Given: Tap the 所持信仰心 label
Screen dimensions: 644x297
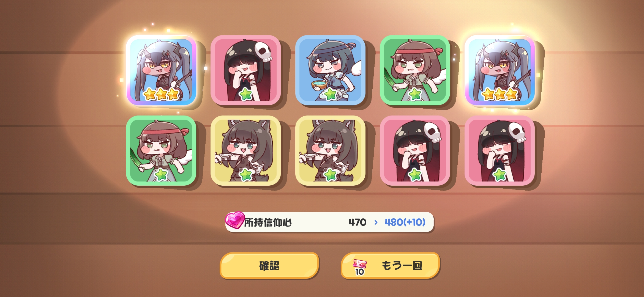Looking at the screenshot, I should coord(268,222).
